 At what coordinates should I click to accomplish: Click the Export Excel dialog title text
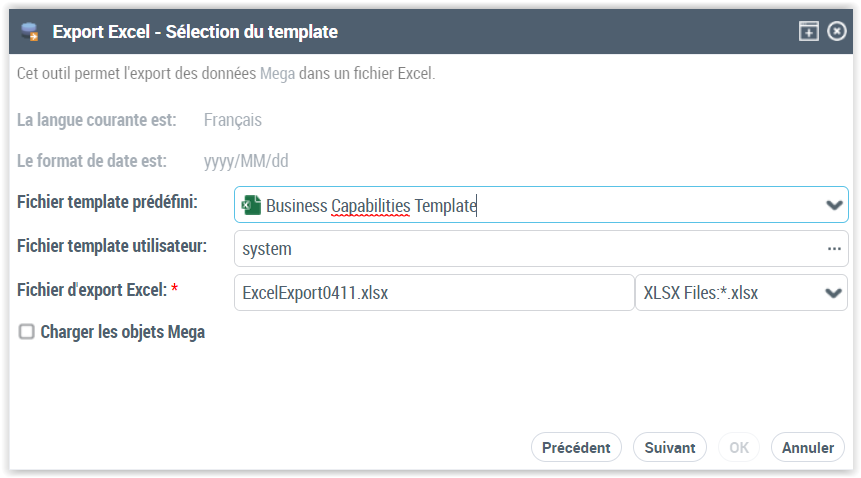coord(195,32)
